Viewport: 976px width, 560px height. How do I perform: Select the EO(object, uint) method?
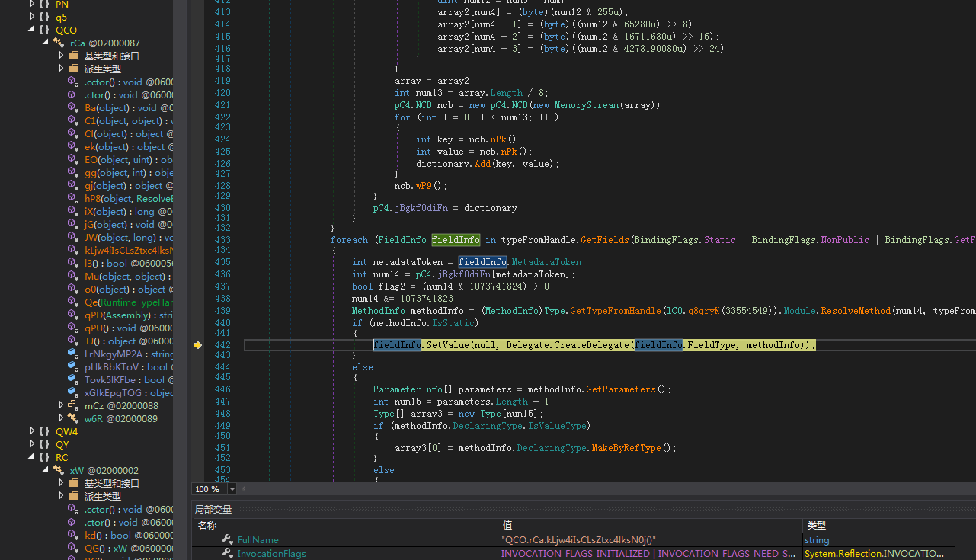tap(129, 160)
